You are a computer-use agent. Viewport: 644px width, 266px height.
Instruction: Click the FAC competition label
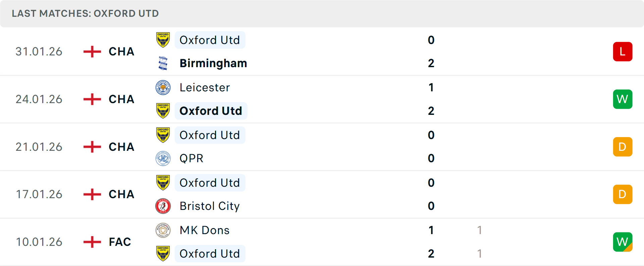[120, 242]
